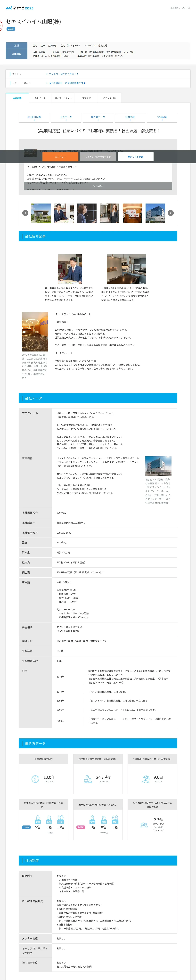Click 男性 icon in 育児休業取得者数 card

click(104, 819)
